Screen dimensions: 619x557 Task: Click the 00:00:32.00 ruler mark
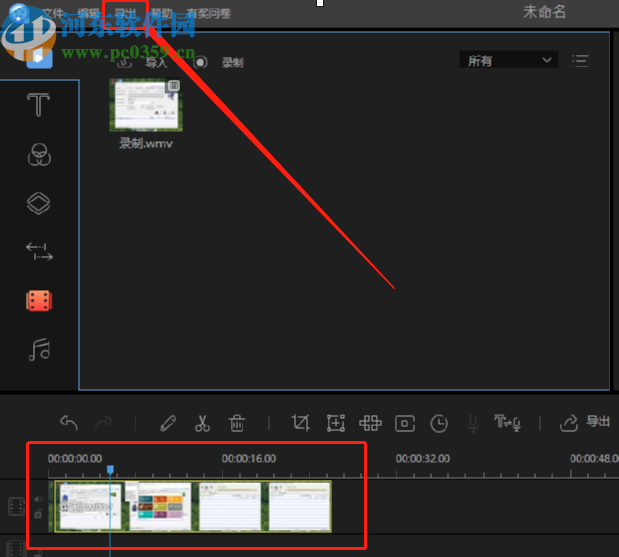click(x=423, y=458)
